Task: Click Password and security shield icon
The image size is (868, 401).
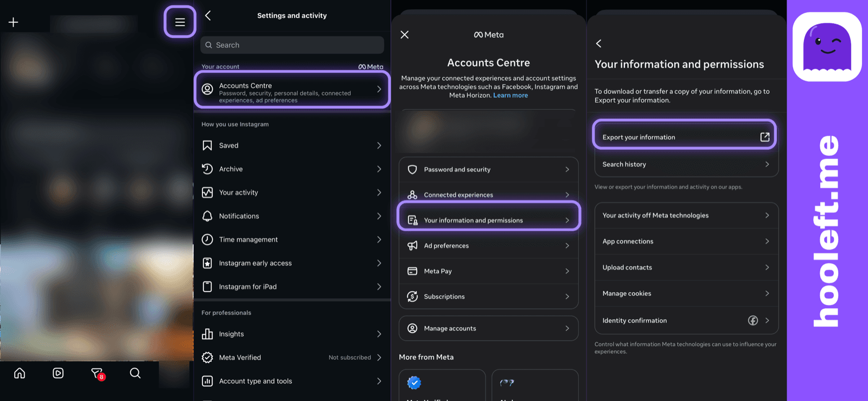Action: point(412,169)
